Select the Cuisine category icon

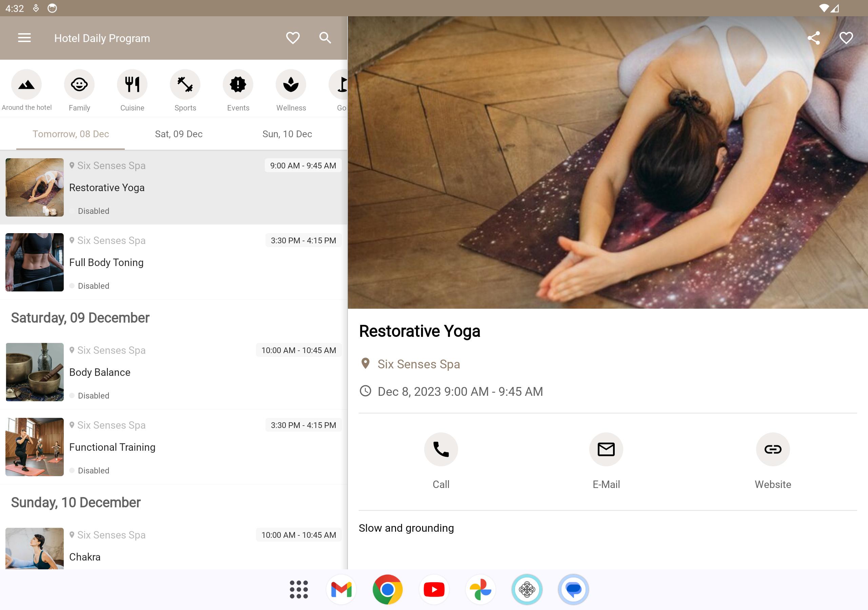click(x=132, y=84)
